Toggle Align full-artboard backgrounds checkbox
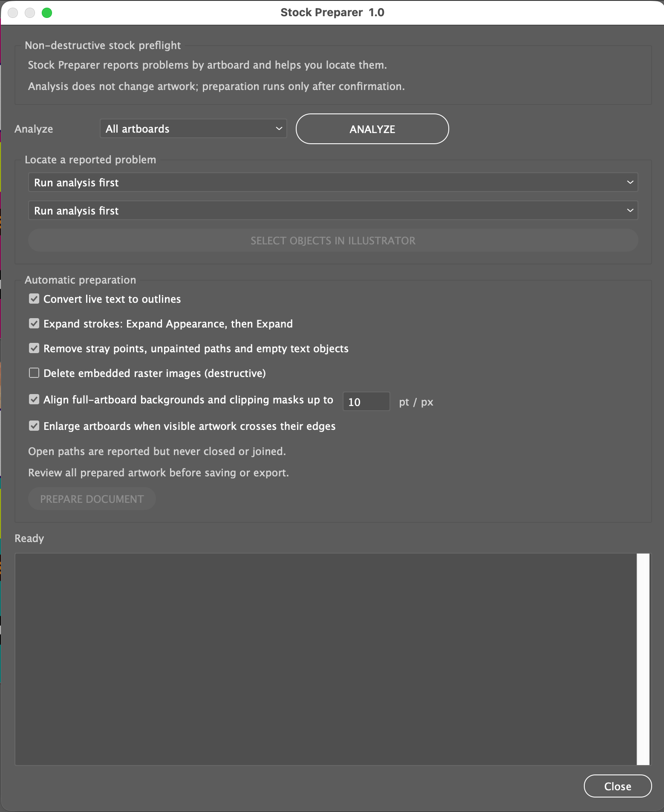The width and height of the screenshot is (664, 812). tap(34, 400)
